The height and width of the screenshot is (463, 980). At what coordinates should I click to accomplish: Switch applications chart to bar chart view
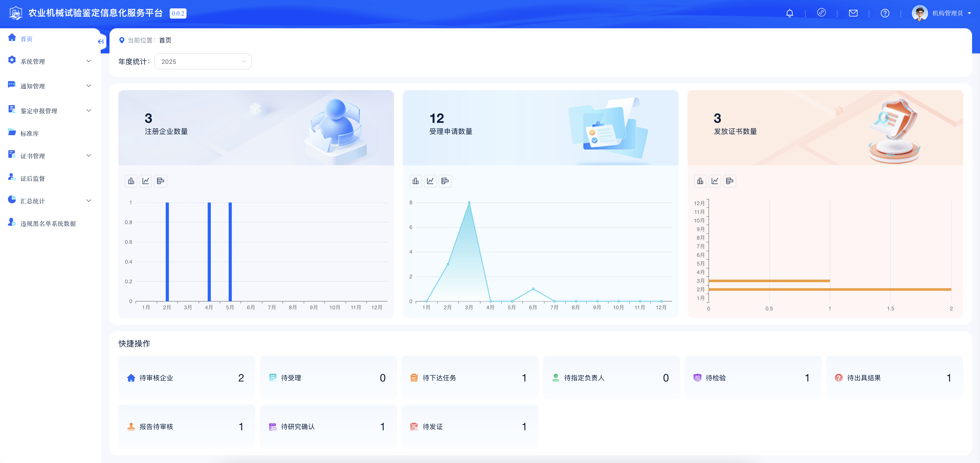click(x=415, y=181)
